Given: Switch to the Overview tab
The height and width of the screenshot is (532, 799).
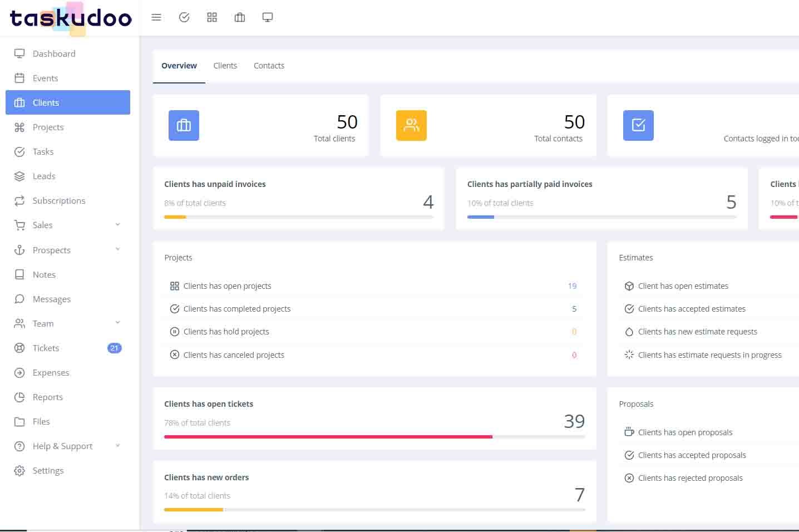Looking at the screenshot, I should (x=179, y=66).
